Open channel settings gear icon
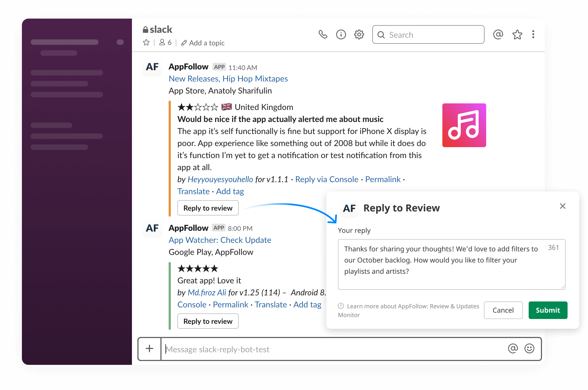The image size is (588, 390). click(x=359, y=34)
